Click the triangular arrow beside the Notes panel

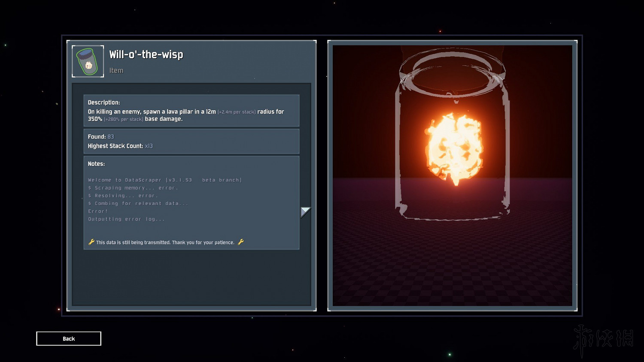305,212
